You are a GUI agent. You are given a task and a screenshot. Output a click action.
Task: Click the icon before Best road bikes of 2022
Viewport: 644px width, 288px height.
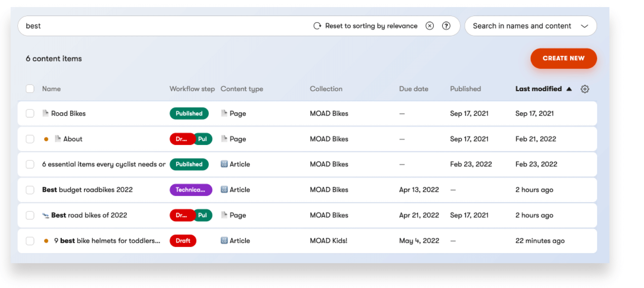point(45,215)
